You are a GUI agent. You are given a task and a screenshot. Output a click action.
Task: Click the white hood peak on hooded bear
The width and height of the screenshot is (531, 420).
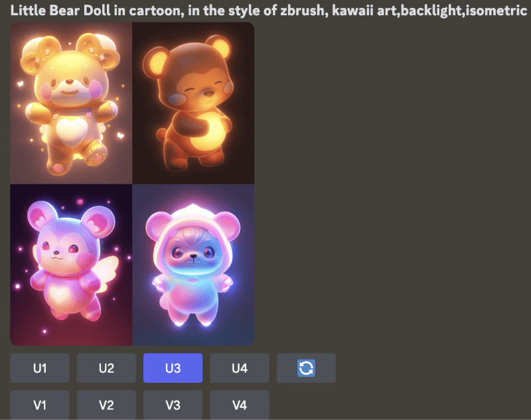(x=192, y=210)
